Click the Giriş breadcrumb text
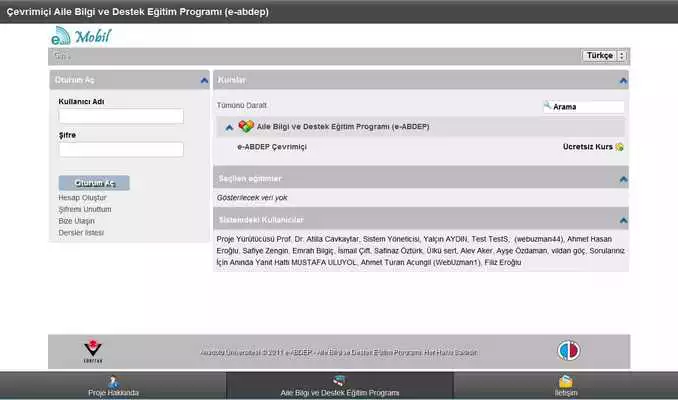The width and height of the screenshot is (678, 400). pos(62,56)
